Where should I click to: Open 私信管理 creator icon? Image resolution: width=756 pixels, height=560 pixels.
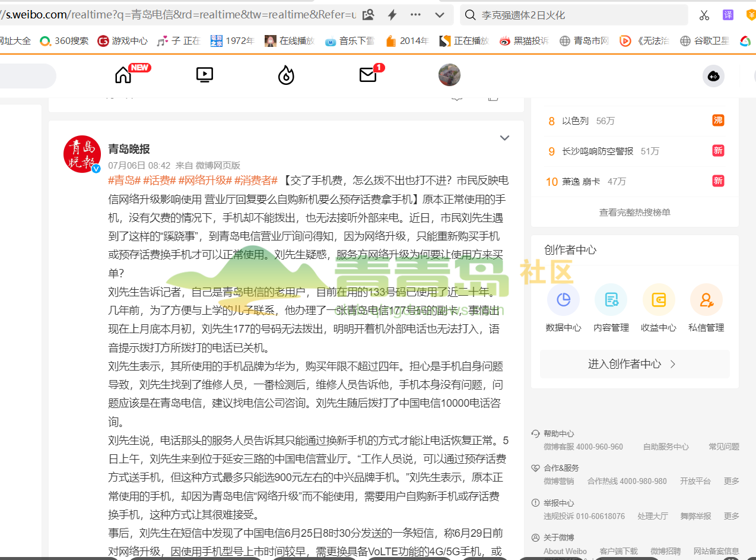[x=706, y=299]
